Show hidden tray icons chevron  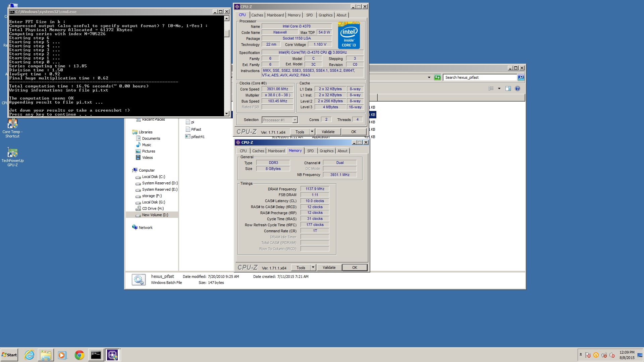click(x=581, y=355)
